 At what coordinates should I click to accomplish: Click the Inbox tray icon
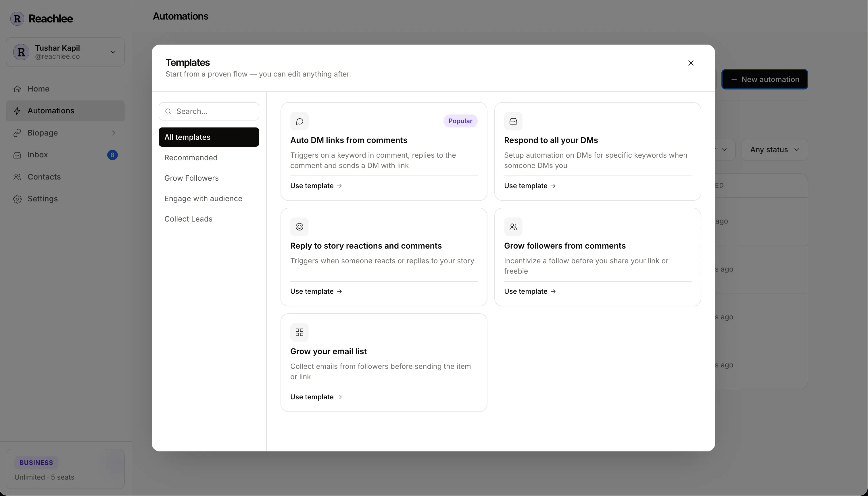click(x=17, y=155)
